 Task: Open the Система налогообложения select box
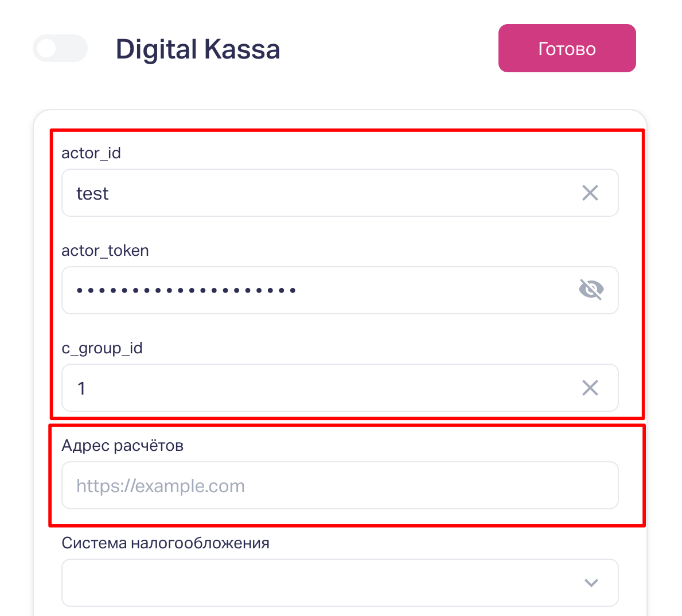pos(321,583)
